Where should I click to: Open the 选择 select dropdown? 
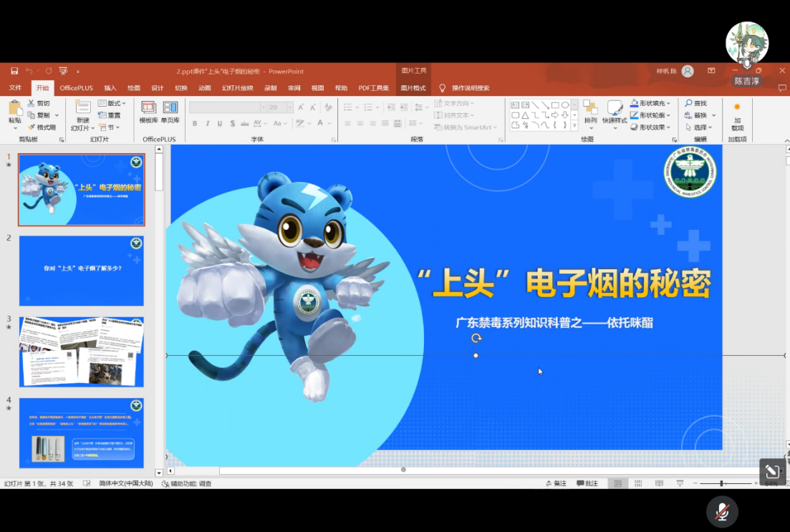pos(699,127)
